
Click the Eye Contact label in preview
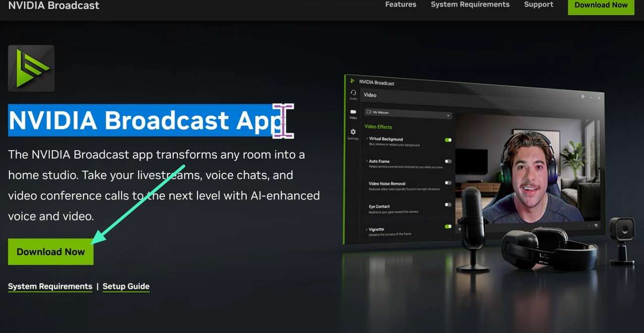(379, 207)
